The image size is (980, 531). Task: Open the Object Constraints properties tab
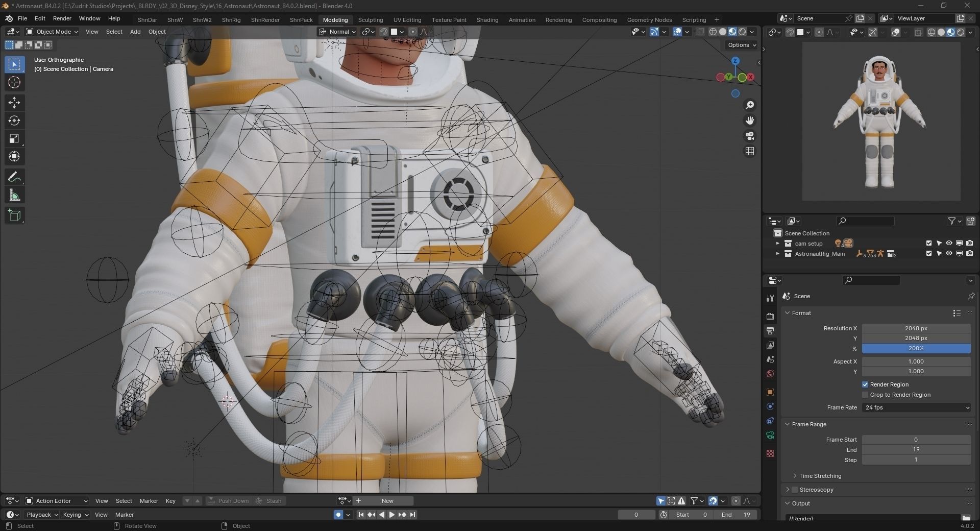pos(770,421)
